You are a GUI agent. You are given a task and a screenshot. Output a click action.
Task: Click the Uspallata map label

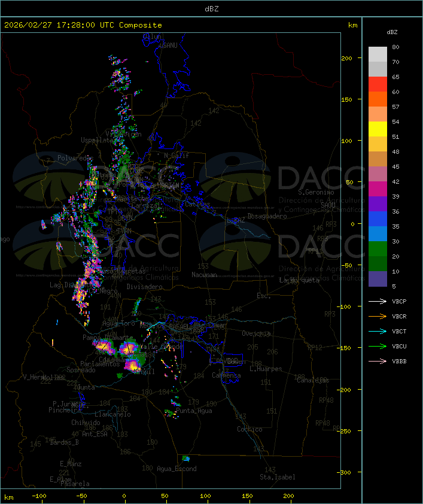[97, 140]
